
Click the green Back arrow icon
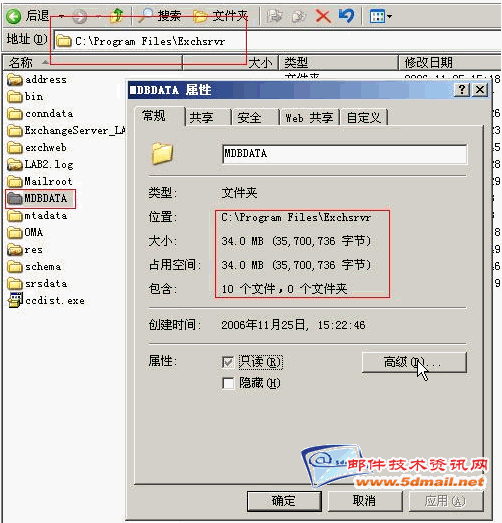[14, 16]
